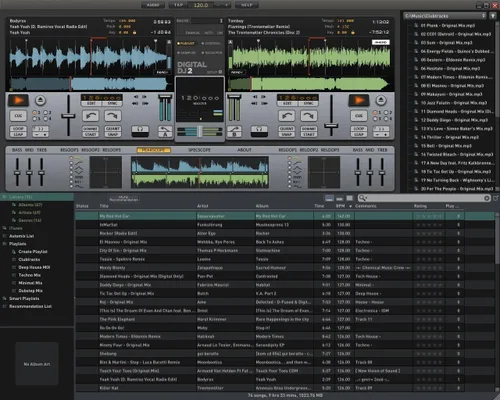Click the BPM column sort arrow

click(x=350, y=206)
